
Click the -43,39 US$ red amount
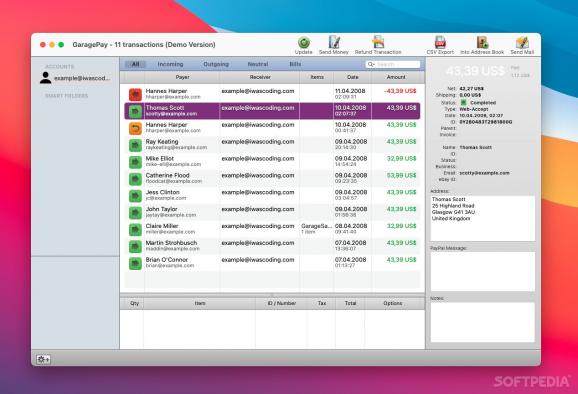pos(400,91)
